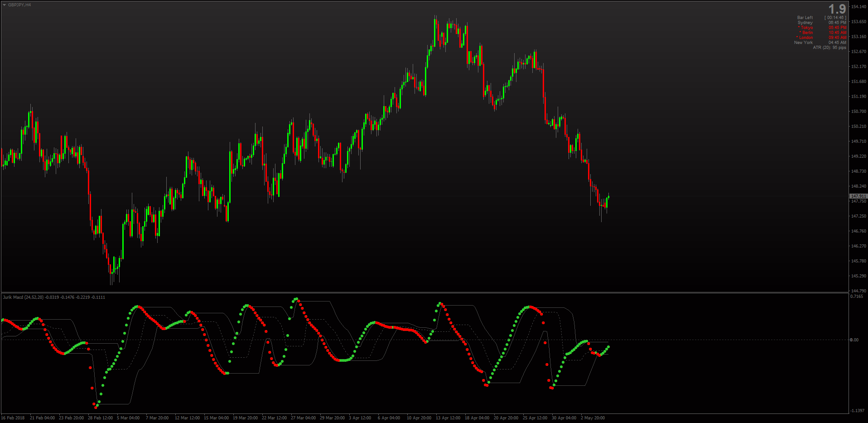Click the New York session time
This screenshot has height=423, width=868.
tap(837, 43)
